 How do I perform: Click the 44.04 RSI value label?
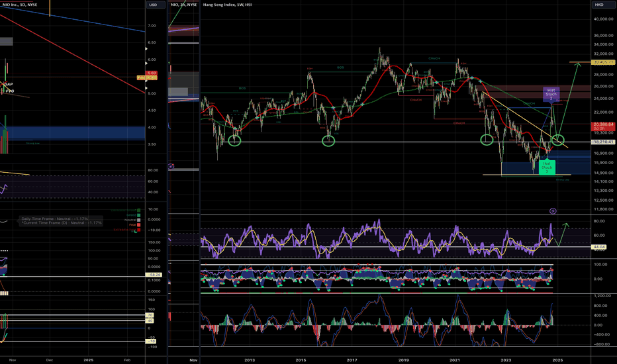(599, 247)
